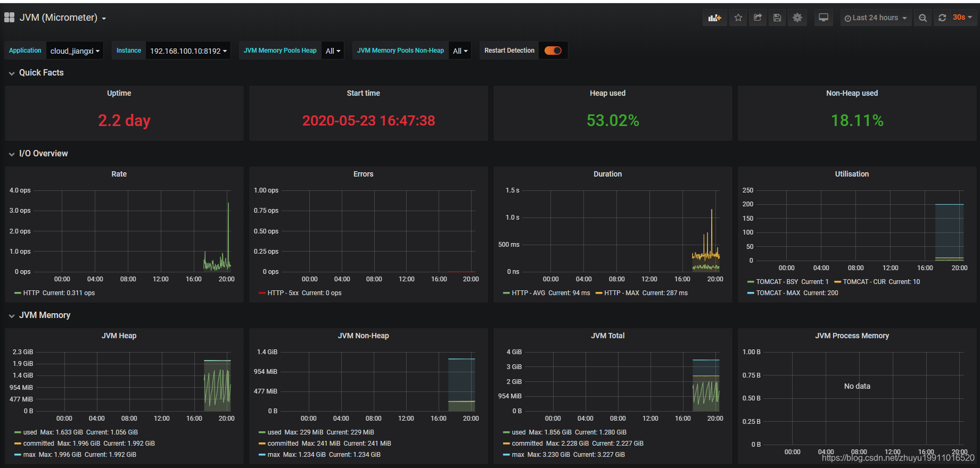Open the Instance 192.168.100.10:8192 dropdown
The width and height of the screenshot is (980, 468).
(188, 51)
